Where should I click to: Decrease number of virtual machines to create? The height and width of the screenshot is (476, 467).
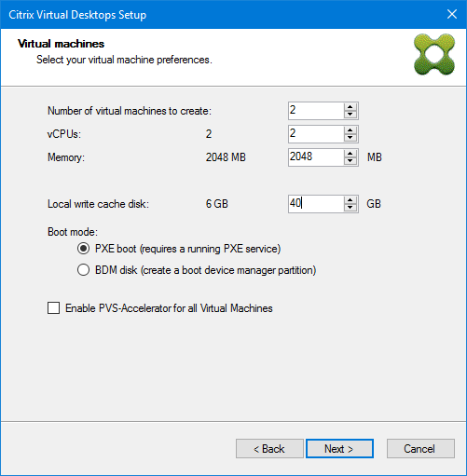[350, 115]
